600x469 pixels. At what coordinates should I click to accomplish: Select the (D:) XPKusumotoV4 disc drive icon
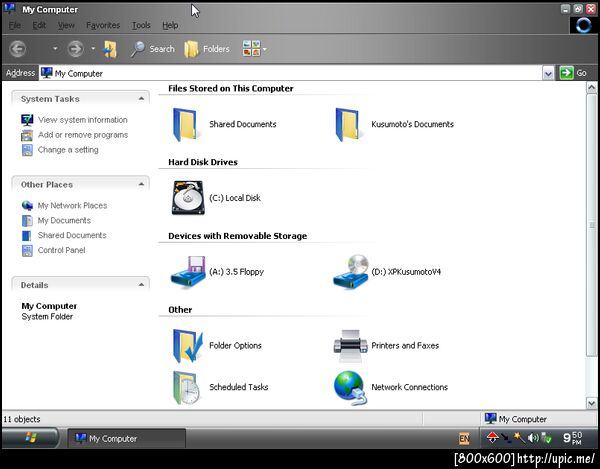[351, 272]
